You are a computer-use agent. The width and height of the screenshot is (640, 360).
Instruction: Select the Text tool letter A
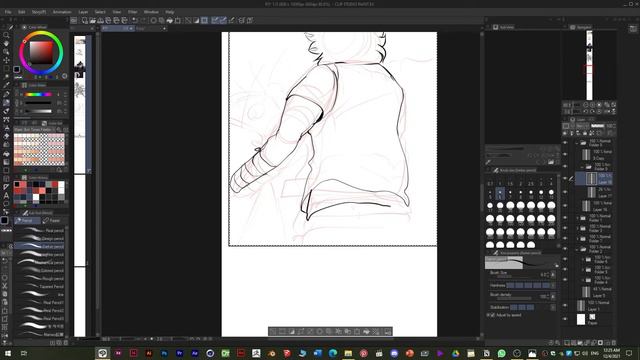point(6,196)
